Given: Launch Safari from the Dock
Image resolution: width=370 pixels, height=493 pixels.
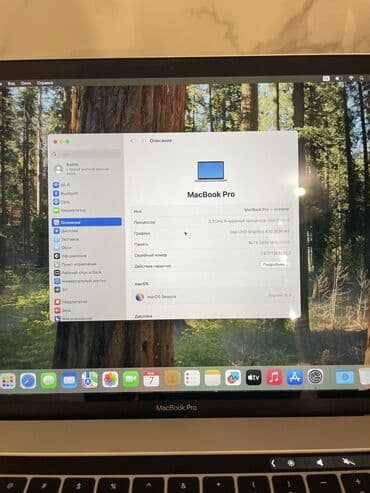Looking at the screenshot, I should 28,381.
